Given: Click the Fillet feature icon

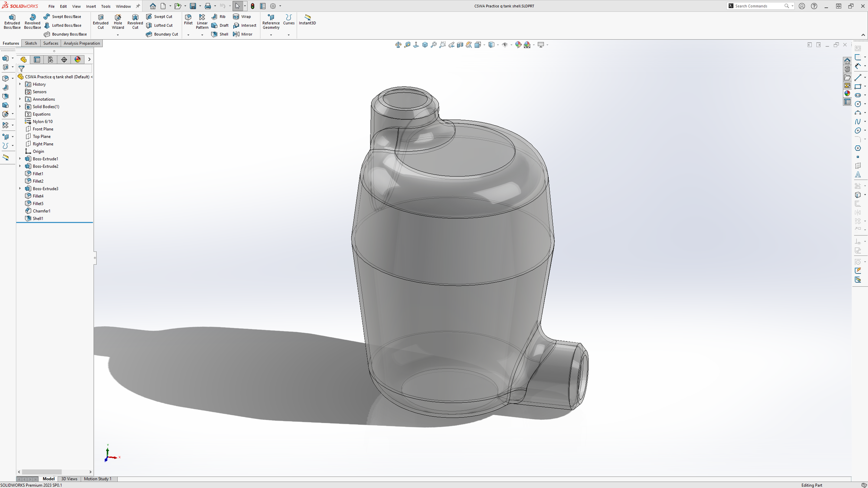Looking at the screenshot, I should (x=188, y=19).
